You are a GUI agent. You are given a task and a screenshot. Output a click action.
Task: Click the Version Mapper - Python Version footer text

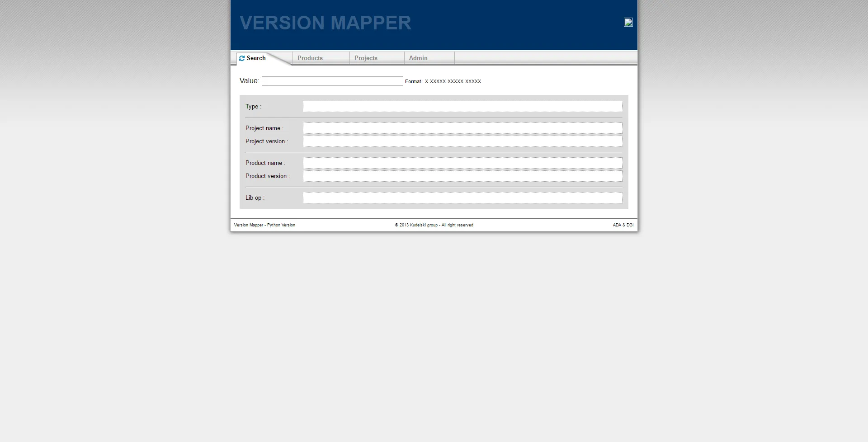coord(264,225)
